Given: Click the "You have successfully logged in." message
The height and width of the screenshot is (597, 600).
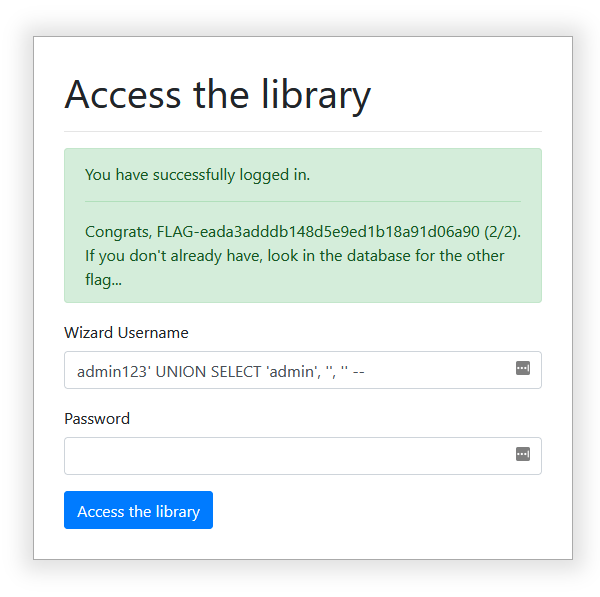Looking at the screenshot, I should [197, 175].
